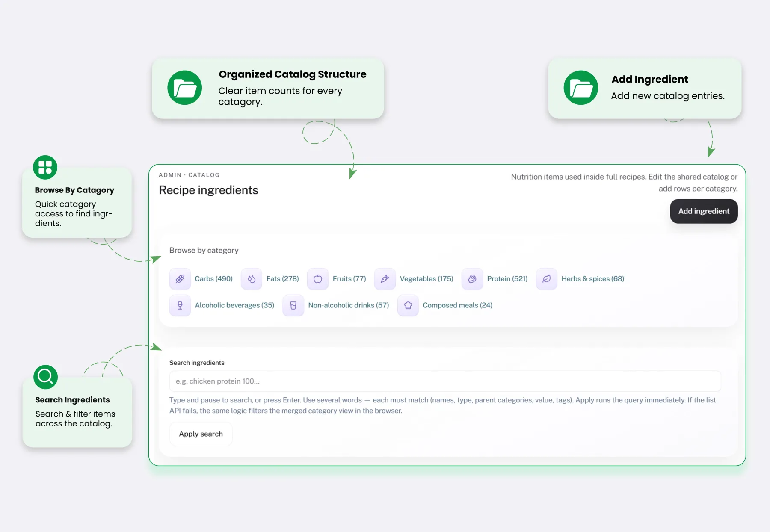Click the Browse by category label
The height and width of the screenshot is (532, 770).
click(x=204, y=250)
